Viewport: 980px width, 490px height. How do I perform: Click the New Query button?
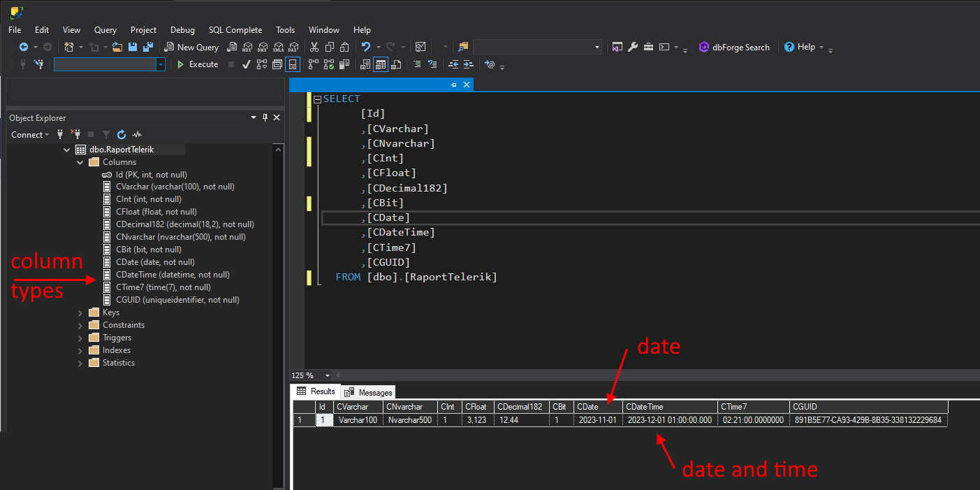[x=191, y=47]
